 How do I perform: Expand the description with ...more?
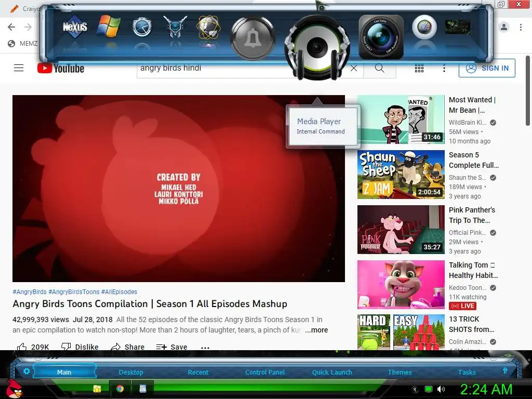[316, 330]
